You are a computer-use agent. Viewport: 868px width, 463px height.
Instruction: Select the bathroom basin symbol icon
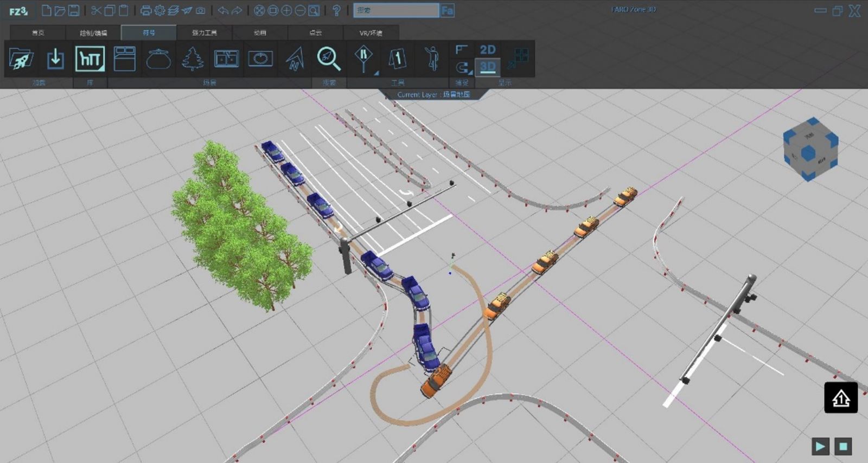pyautogui.click(x=260, y=59)
